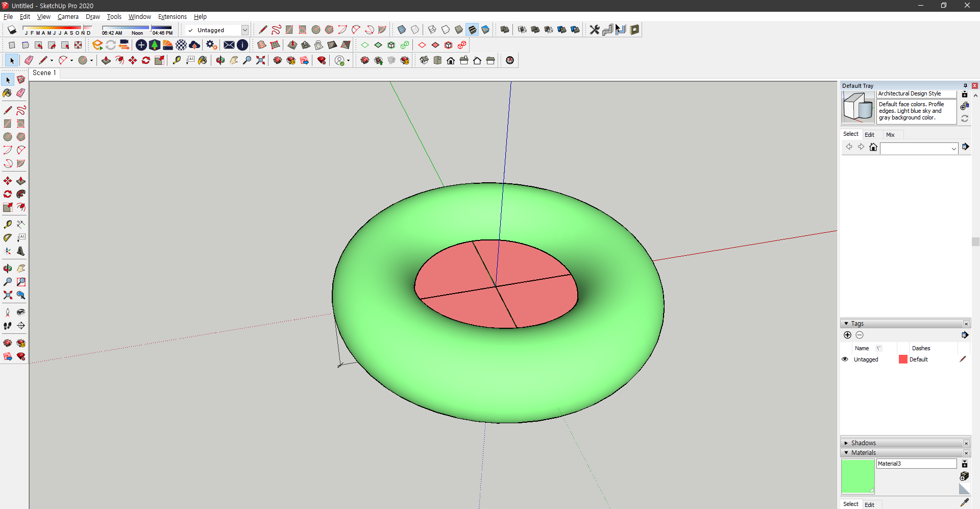The width and height of the screenshot is (980, 509).
Task: Enable Monochrome face style
Action: pos(485,30)
